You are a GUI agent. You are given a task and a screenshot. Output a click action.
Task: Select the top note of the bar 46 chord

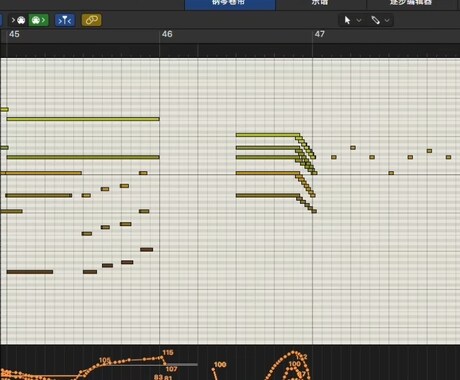click(x=267, y=135)
